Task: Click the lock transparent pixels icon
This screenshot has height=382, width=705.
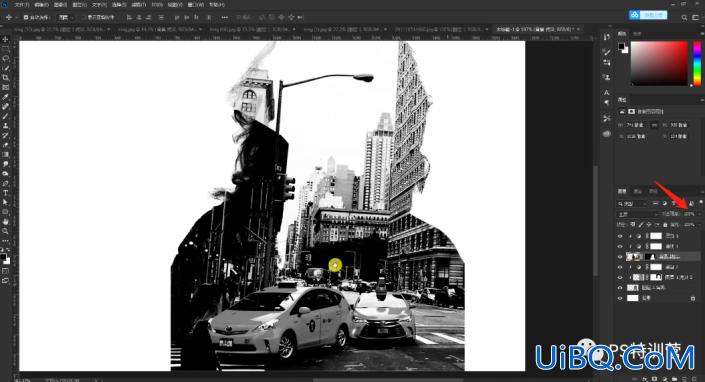Action: (633, 224)
